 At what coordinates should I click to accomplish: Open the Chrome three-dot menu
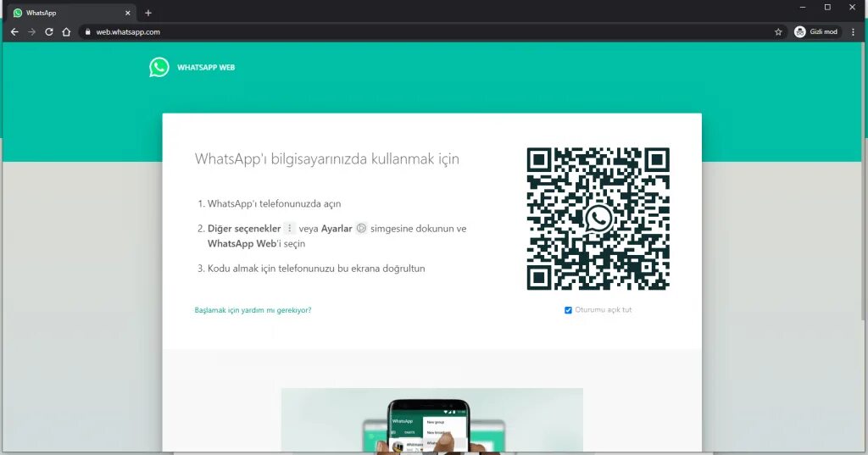(x=853, y=32)
